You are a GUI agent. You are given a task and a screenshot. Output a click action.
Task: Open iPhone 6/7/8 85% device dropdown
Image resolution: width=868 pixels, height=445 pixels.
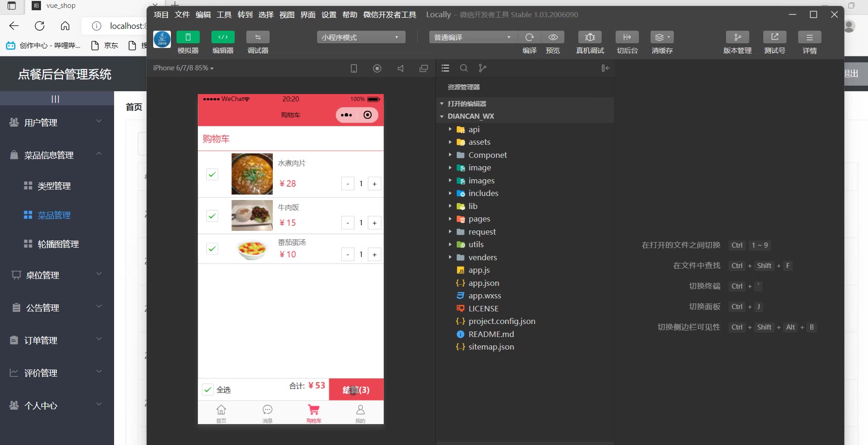(x=183, y=68)
